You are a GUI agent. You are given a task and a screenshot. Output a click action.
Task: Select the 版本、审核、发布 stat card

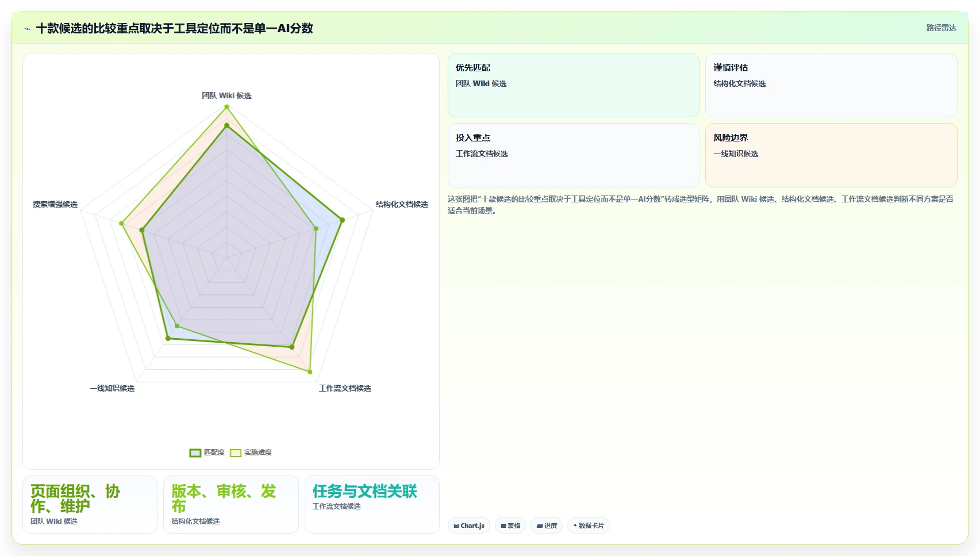tap(231, 504)
